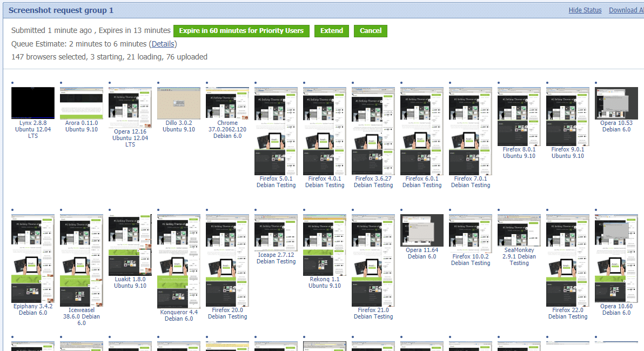Viewport: 644px width, 351px height.
Task: Open the Dillo 3.0.2 screenshot thumbnail
Action: click(179, 103)
